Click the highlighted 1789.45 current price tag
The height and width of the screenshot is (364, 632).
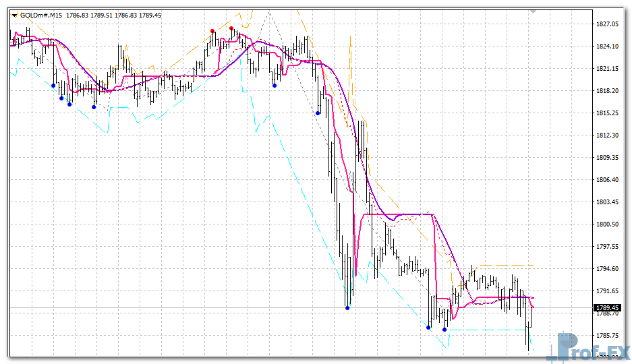[607, 308]
